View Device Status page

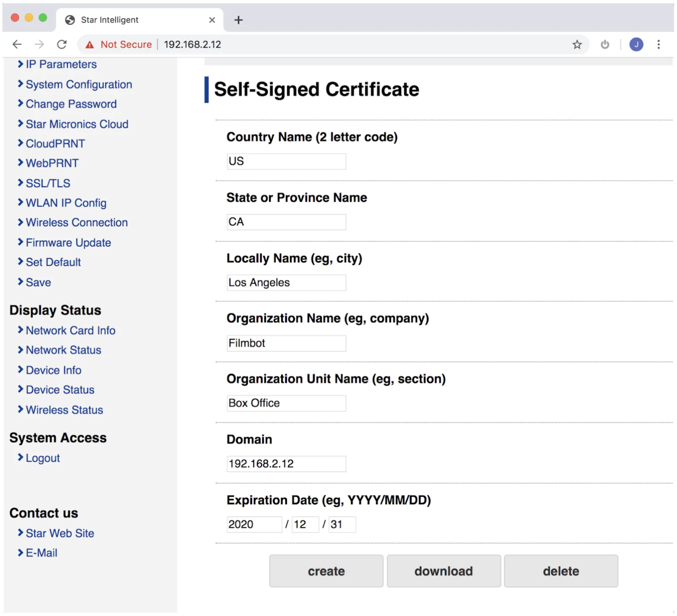coord(60,390)
